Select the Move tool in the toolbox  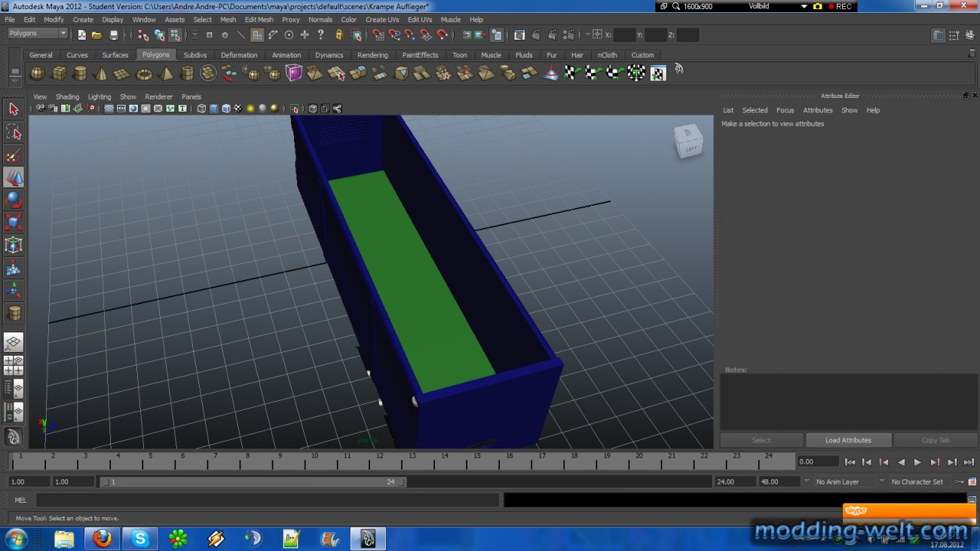[13, 177]
